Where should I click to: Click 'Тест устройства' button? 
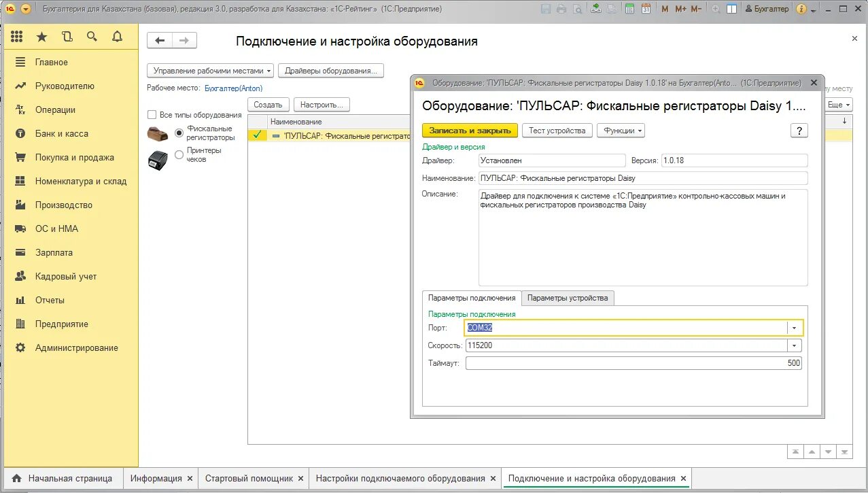[557, 131]
